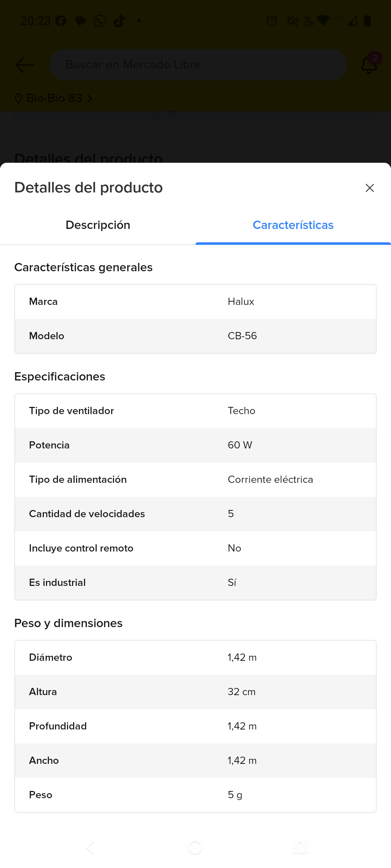Image resolution: width=391 pixels, height=868 pixels.
Task: Tap the WhatsApp status bar icon
Action: tap(100, 21)
